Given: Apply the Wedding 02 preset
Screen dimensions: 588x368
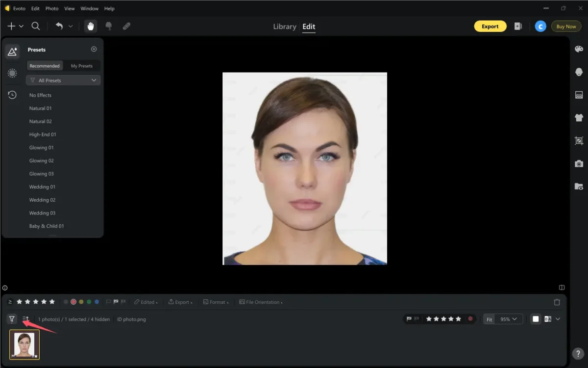Looking at the screenshot, I should point(42,200).
